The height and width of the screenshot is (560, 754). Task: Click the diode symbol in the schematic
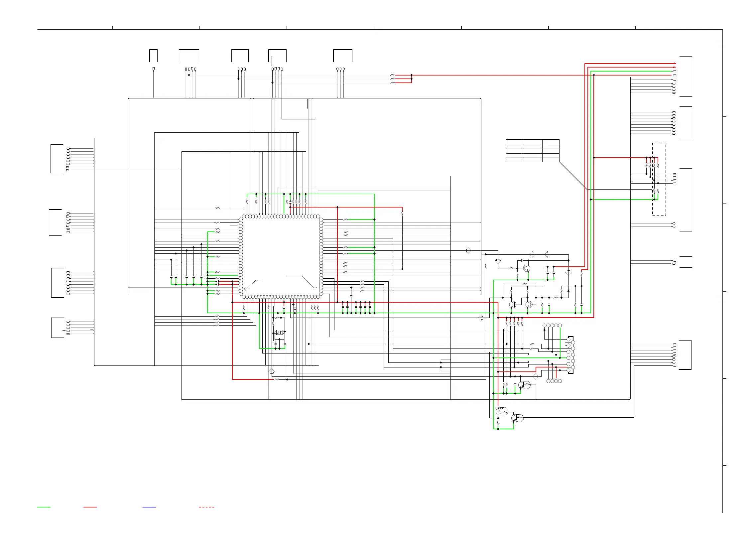click(568, 291)
